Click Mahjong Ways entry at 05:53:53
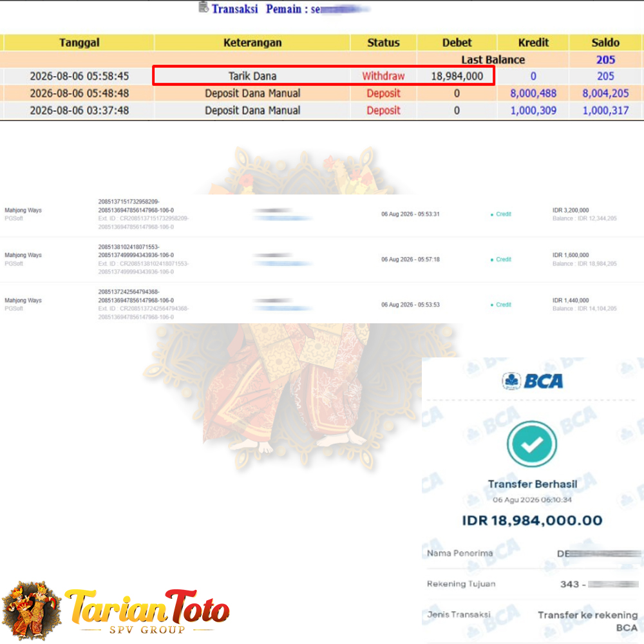This screenshot has height=644, width=644. click(23, 300)
